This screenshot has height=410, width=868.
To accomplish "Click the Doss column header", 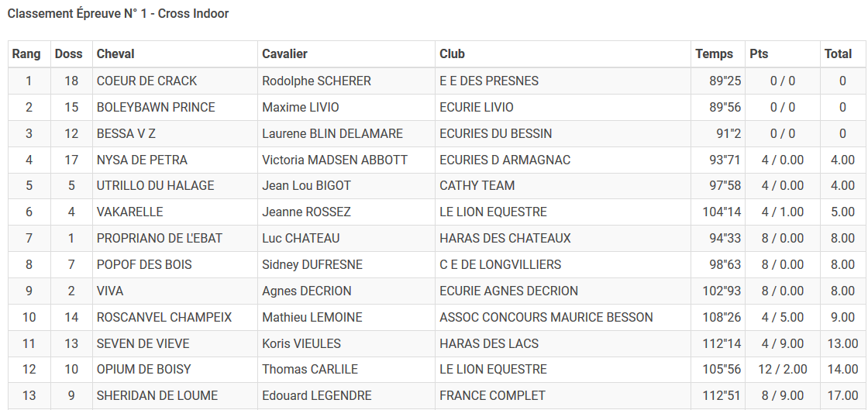I will click(x=71, y=54).
